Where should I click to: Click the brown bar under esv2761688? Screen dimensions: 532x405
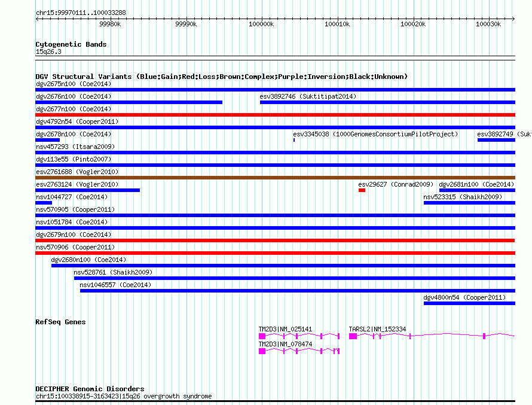tap(275, 178)
